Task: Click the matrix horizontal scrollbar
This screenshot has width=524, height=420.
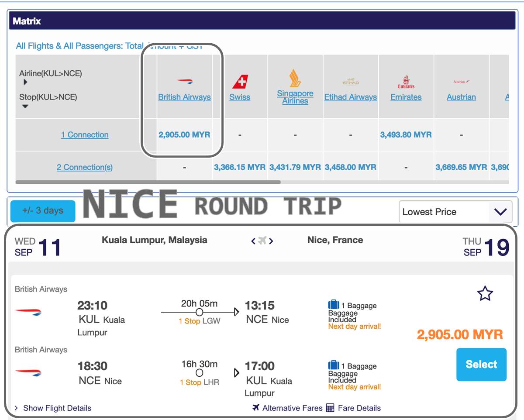Action: pyautogui.click(x=148, y=182)
